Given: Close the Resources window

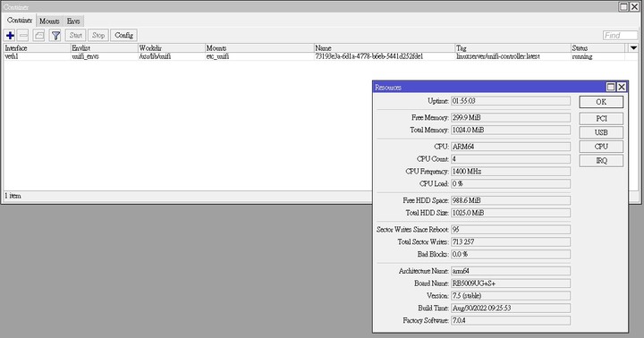Looking at the screenshot, I should pos(622,87).
